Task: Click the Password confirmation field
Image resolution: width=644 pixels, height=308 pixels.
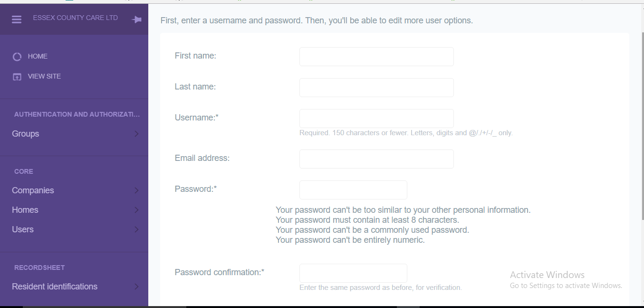Action: [x=353, y=273]
